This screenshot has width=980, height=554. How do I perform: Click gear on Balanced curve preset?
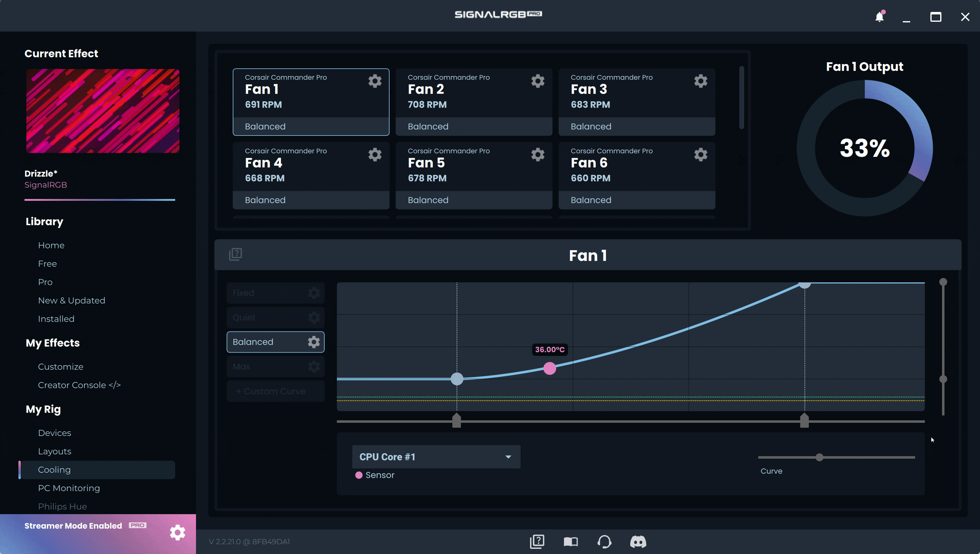click(x=314, y=342)
